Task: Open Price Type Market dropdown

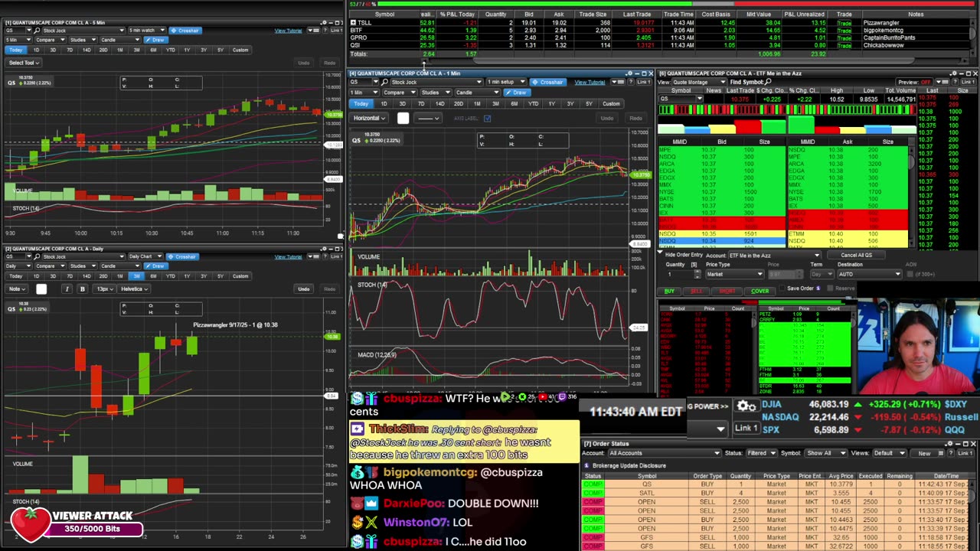Action: pyautogui.click(x=735, y=274)
